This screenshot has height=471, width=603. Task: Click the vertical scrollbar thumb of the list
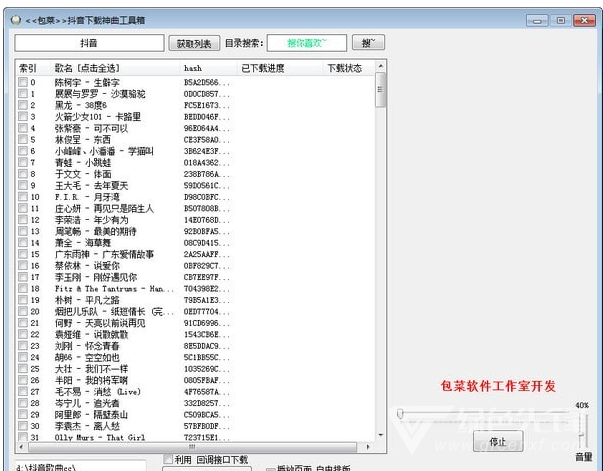pyautogui.click(x=380, y=90)
